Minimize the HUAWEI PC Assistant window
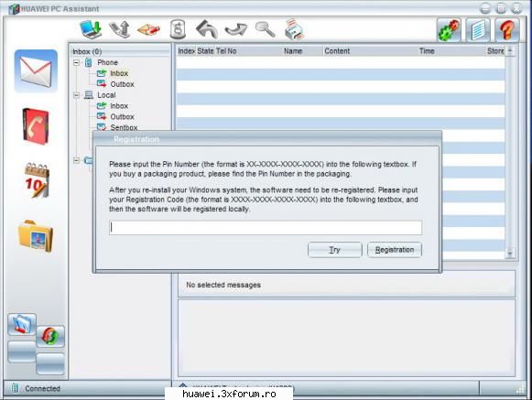Image resolution: width=532 pixels, height=400 pixels. click(485, 8)
